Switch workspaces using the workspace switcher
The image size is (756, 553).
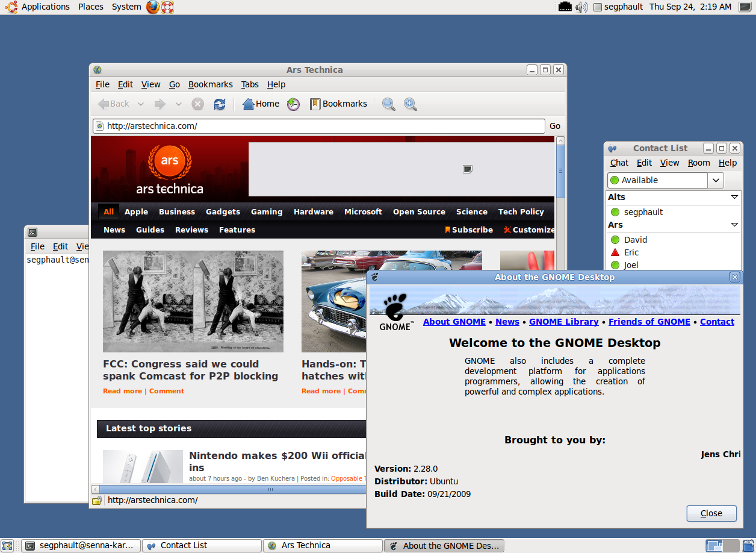(x=723, y=546)
